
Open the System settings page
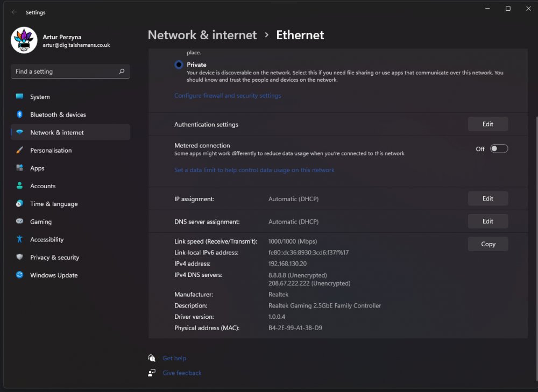70,97
